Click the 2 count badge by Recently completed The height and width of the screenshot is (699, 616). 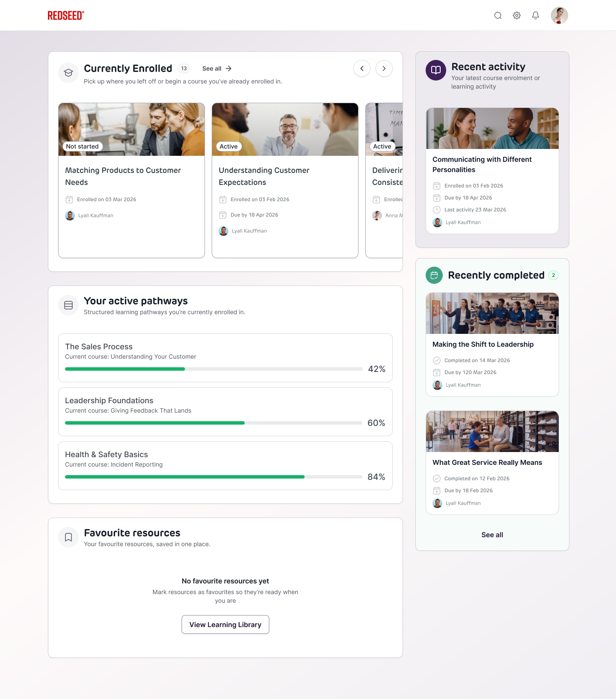click(x=554, y=275)
